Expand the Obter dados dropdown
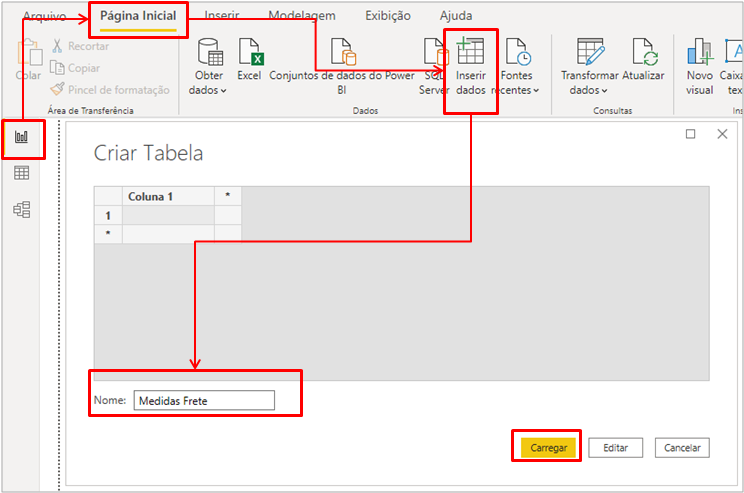This screenshot has height=493, width=744. pyautogui.click(x=209, y=90)
